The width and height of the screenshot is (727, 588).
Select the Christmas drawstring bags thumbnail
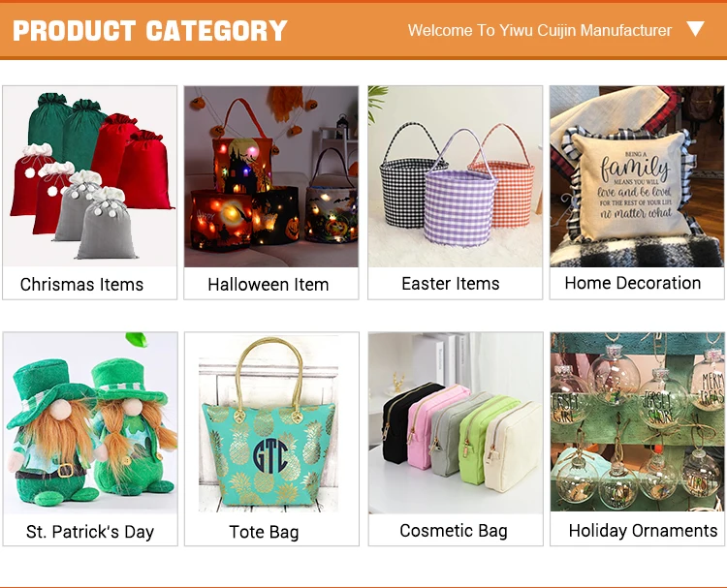coord(89,176)
